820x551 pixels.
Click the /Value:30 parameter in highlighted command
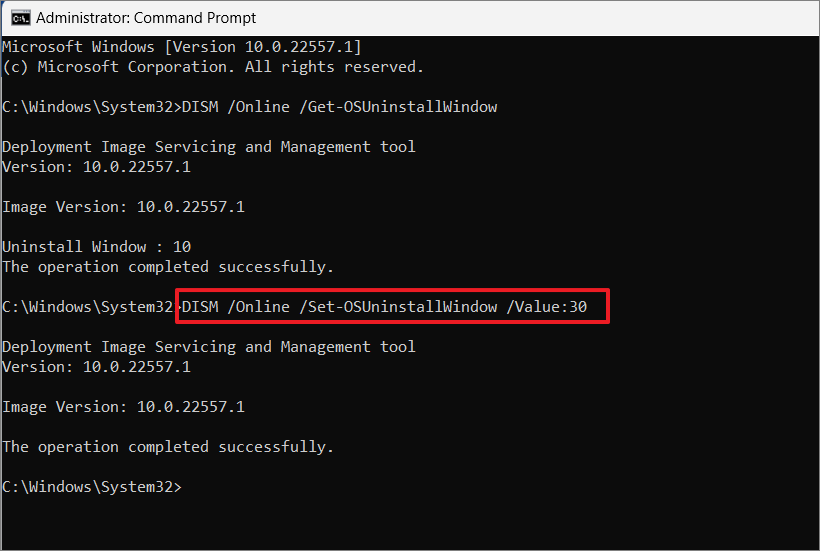[546, 306]
